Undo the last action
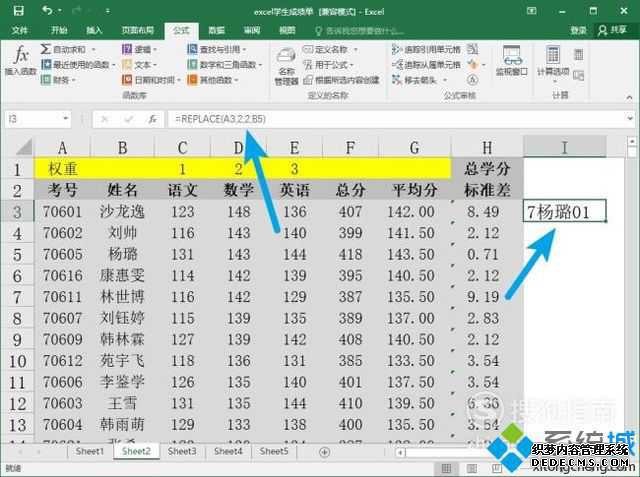The width and height of the screenshot is (640, 477). [x=47, y=11]
